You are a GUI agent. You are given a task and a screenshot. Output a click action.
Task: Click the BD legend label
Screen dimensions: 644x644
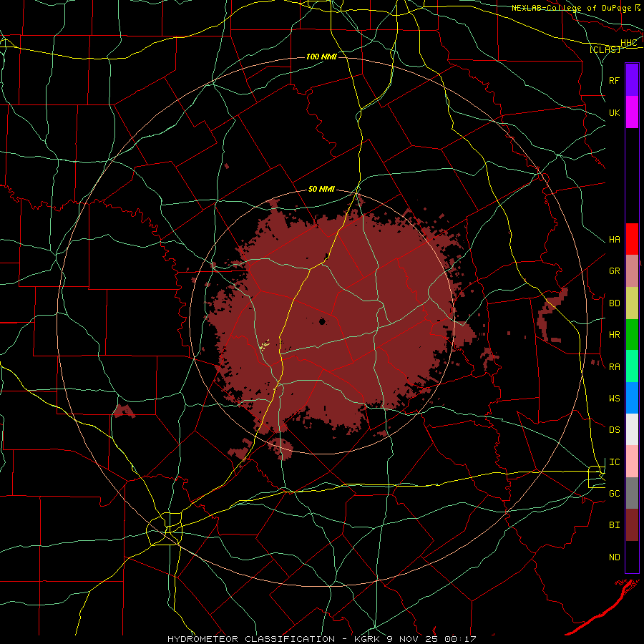(x=615, y=303)
